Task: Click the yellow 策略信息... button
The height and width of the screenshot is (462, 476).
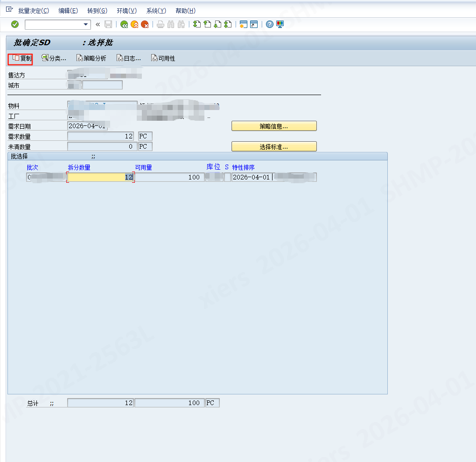Action: [274, 126]
